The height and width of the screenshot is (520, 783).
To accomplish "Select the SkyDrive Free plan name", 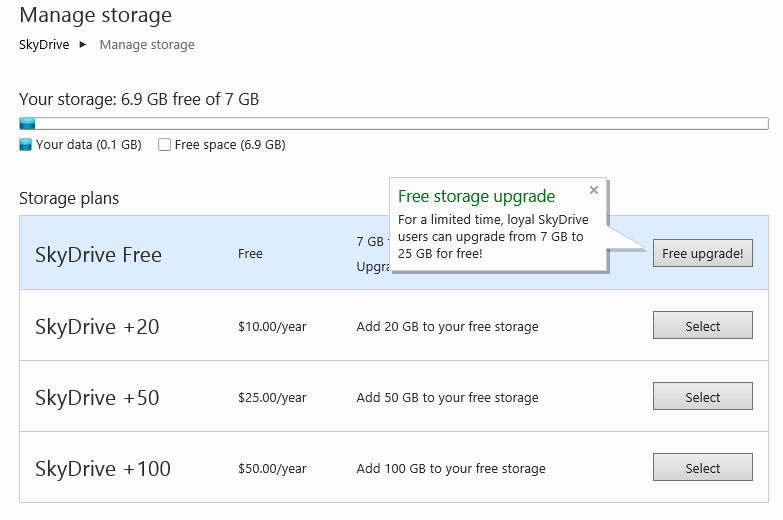I will pos(98,255).
